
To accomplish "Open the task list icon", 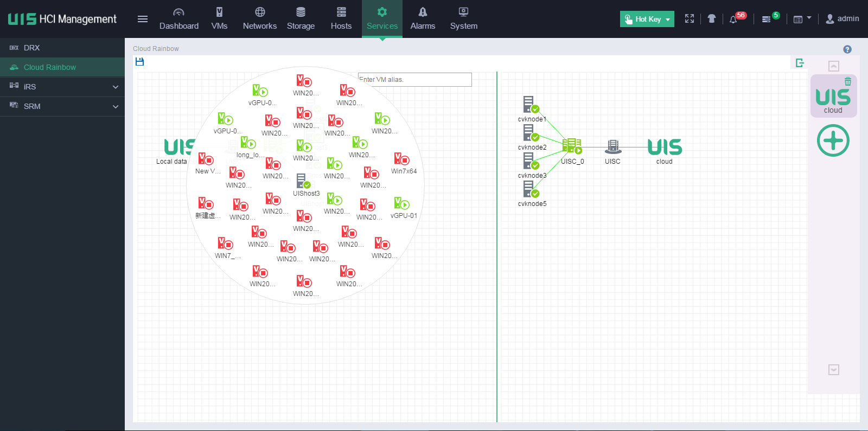I will pos(766,19).
